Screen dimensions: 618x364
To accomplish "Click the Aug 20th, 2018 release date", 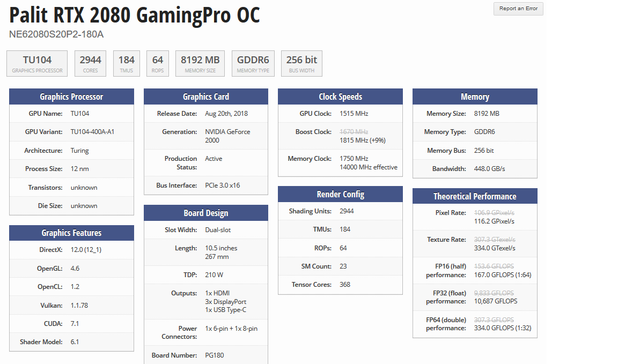I will point(226,114).
